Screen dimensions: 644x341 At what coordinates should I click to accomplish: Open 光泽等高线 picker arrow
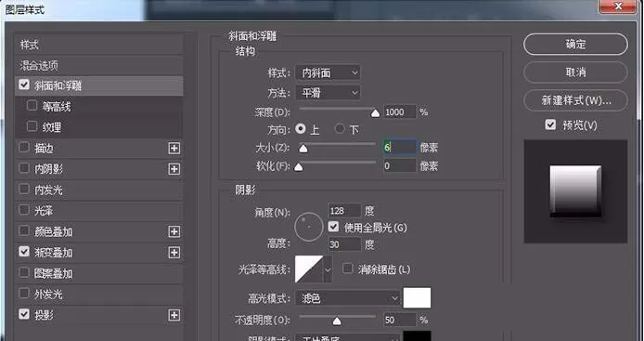pyautogui.click(x=328, y=269)
